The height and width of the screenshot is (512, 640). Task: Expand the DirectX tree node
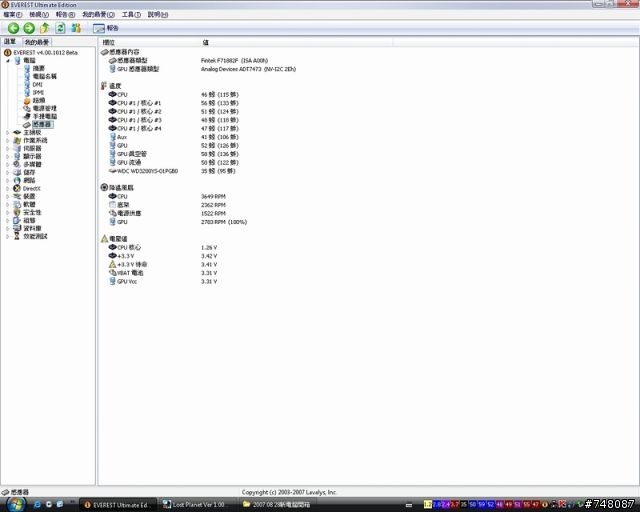[7, 189]
